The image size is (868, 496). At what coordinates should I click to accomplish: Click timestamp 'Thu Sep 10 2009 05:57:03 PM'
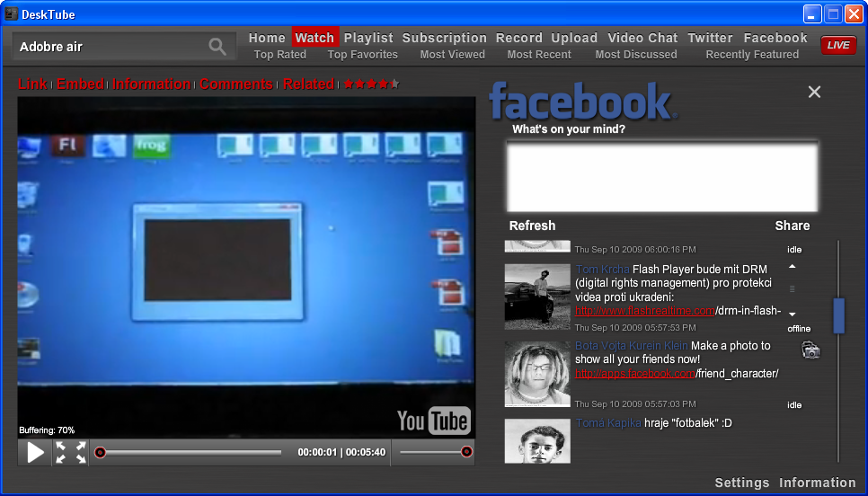[635, 404]
